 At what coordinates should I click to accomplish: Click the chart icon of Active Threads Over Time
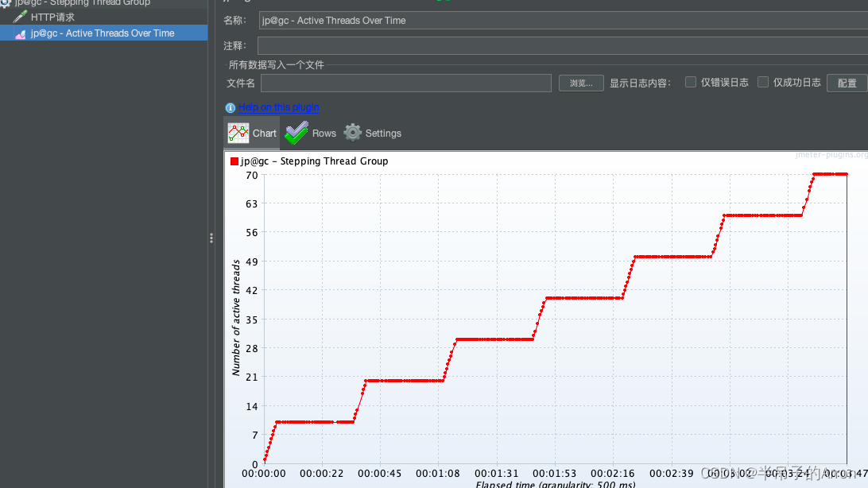click(21, 33)
